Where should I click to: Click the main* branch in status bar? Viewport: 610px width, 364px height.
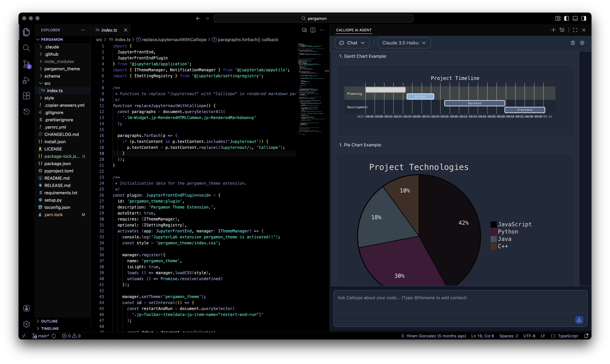[41, 336]
